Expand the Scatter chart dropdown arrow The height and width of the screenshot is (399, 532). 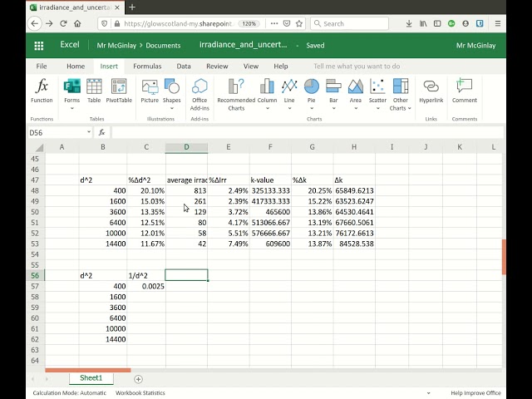(x=377, y=109)
